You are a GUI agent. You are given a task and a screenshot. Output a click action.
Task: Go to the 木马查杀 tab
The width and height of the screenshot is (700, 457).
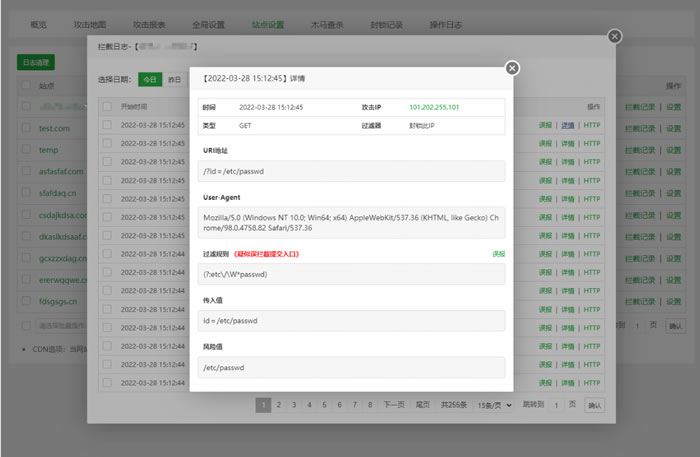(324, 23)
